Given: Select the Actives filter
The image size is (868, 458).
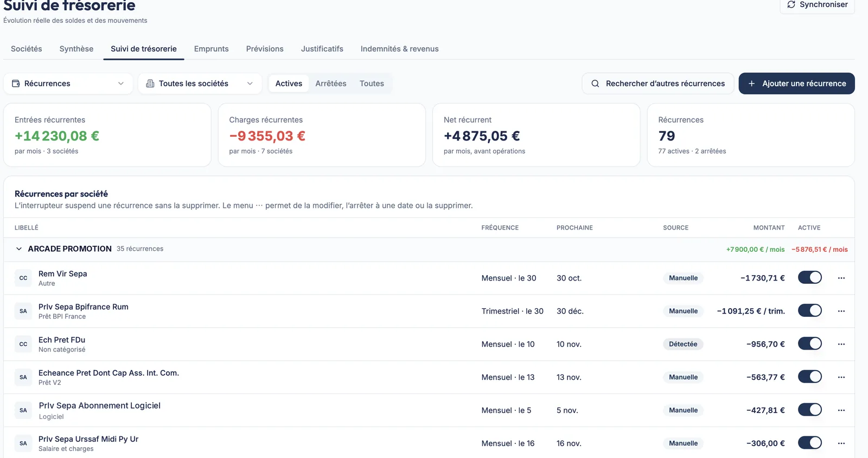Looking at the screenshot, I should click(x=289, y=84).
